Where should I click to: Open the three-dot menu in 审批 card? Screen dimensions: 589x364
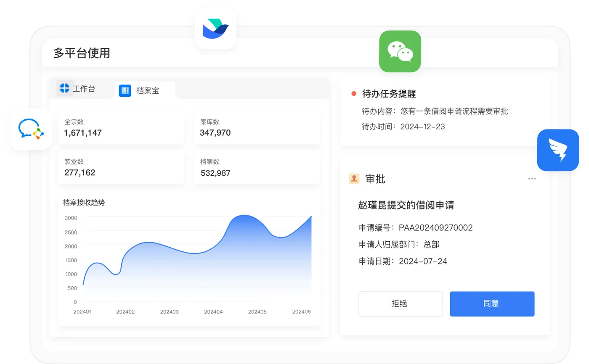(532, 179)
